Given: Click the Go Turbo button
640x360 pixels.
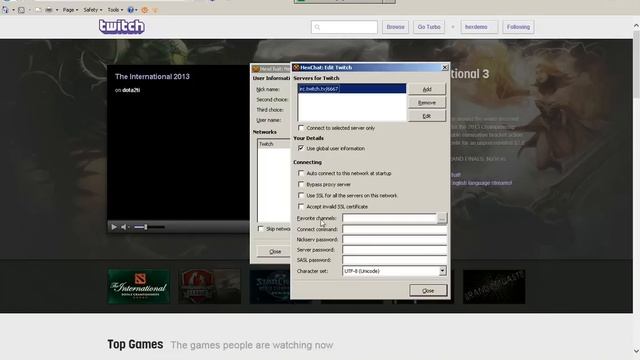Looking at the screenshot, I should pos(429,27).
